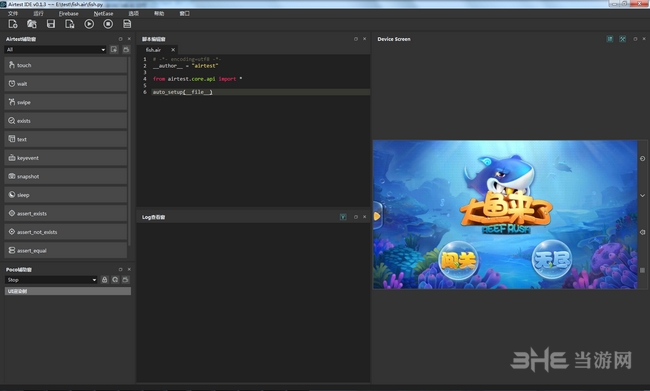Insert a wait command
The image size is (650, 391).
[x=65, y=84]
